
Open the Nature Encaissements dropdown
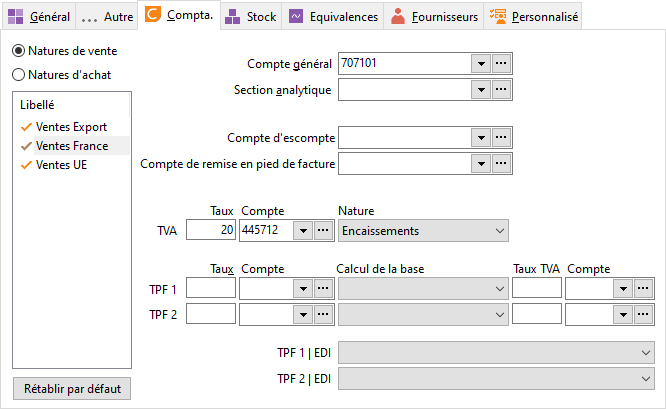pyautogui.click(x=423, y=231)
